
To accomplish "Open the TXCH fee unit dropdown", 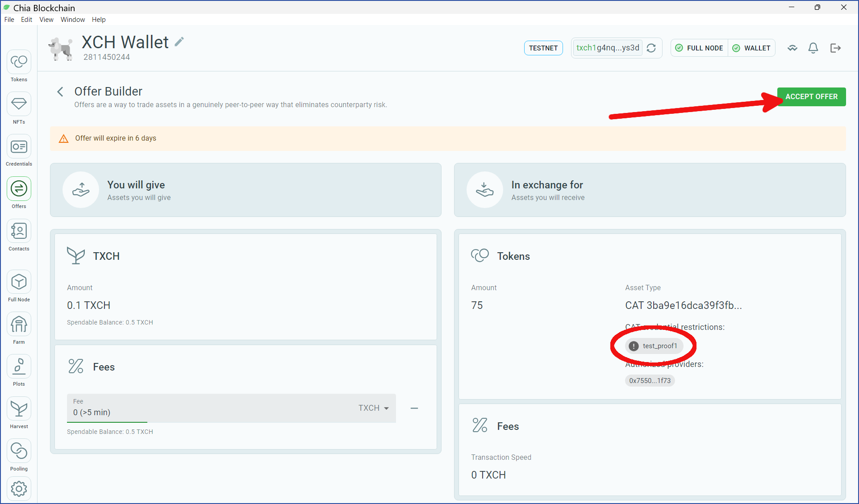I will pyautogui.click(x=374, y=408).
